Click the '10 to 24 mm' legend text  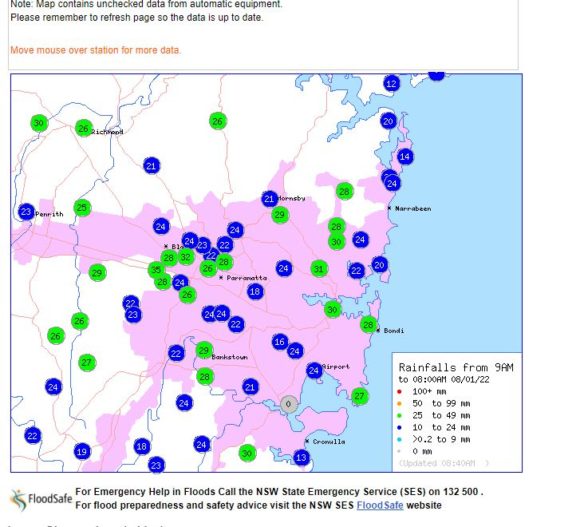click(441, 428)
